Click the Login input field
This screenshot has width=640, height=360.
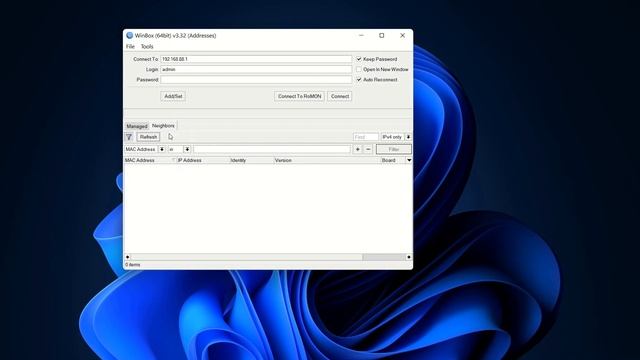tap(256, 69)
